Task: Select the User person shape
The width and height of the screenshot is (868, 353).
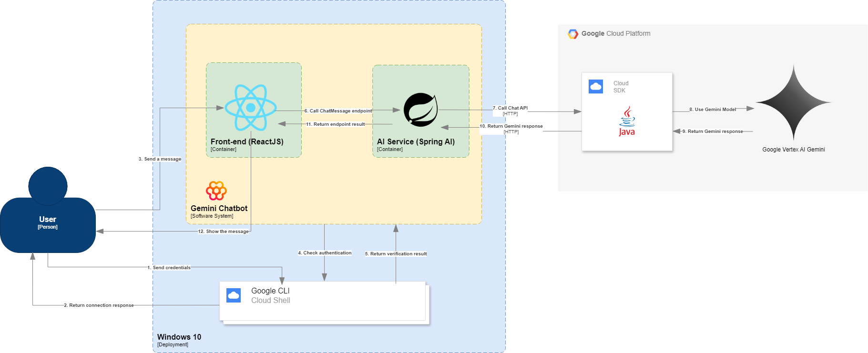Action: point(48,210)
